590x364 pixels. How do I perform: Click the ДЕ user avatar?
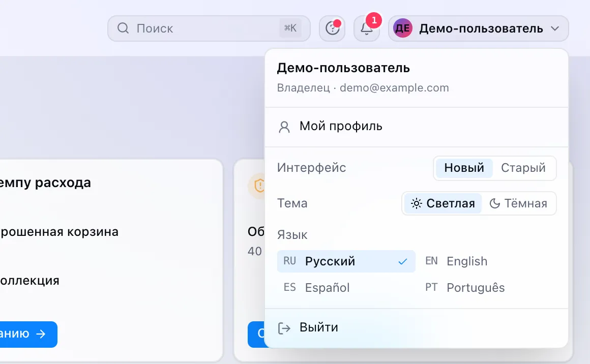coord(403,28)
